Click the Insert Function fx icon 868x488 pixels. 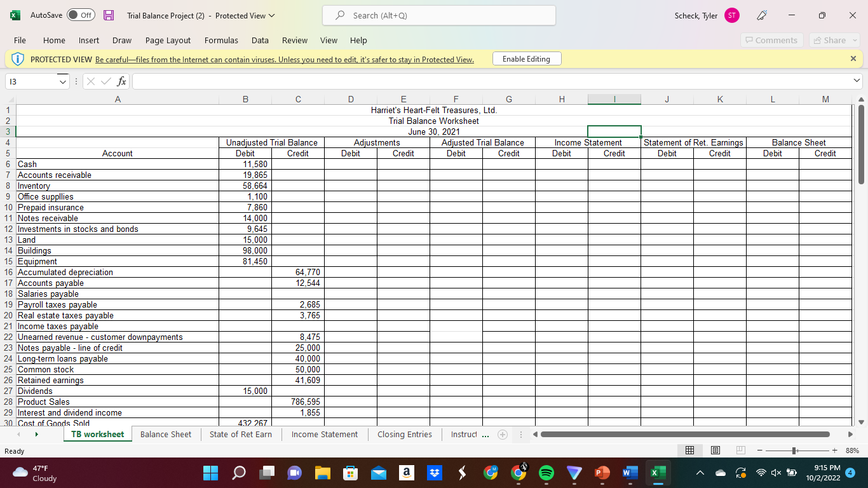click(121, 81)
